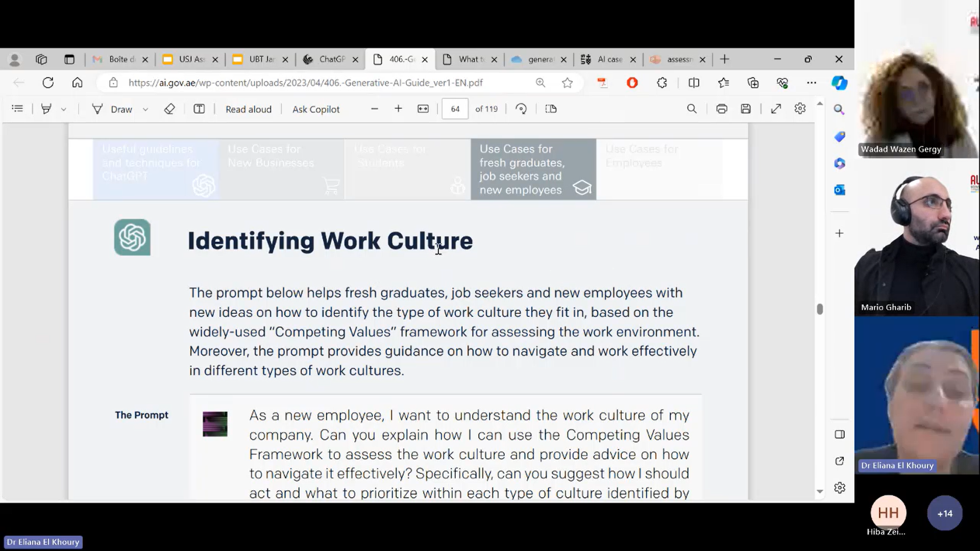Open sidebar Outlook icon
The image size is (980, 551).
tap(840, 190)
